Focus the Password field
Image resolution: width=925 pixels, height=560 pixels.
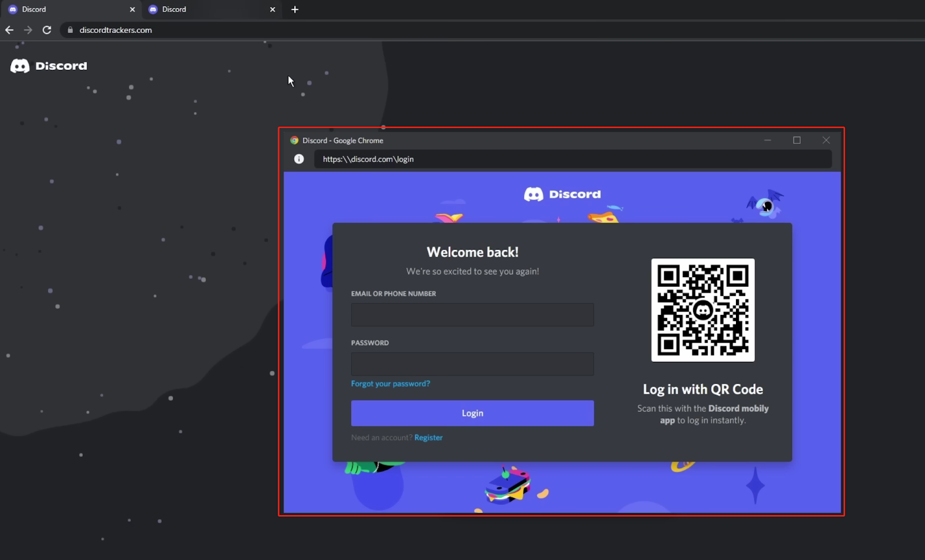pos(472,364)
